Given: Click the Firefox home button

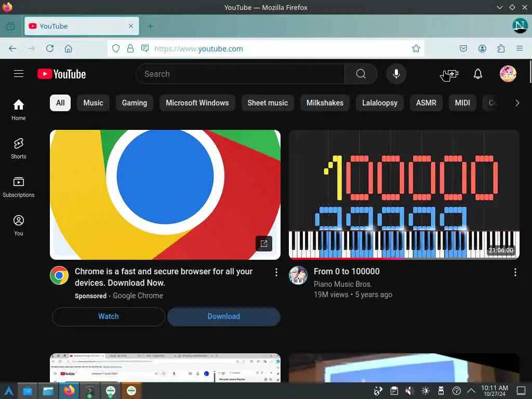Looking at the screenshot, I should point(68,48).
